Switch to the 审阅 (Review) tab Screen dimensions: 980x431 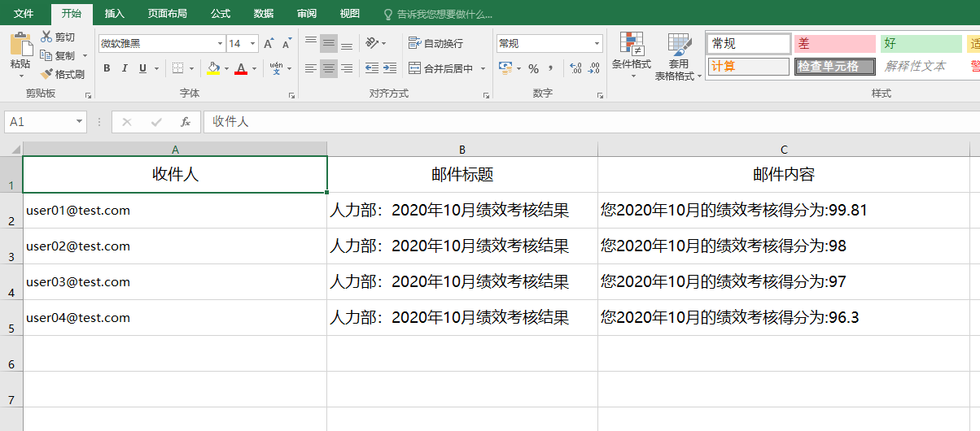click(x=307, y=14)
